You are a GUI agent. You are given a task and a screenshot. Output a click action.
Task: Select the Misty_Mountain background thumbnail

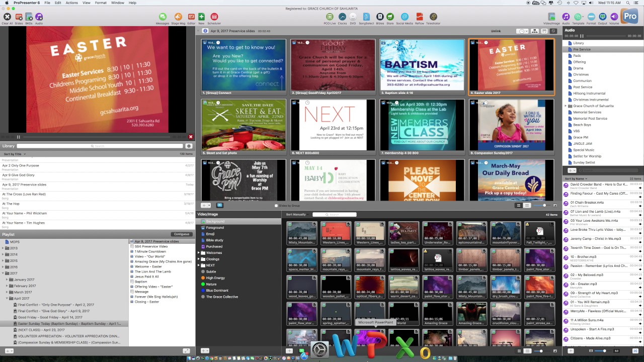pyautogui.click(x=302, y=233)
